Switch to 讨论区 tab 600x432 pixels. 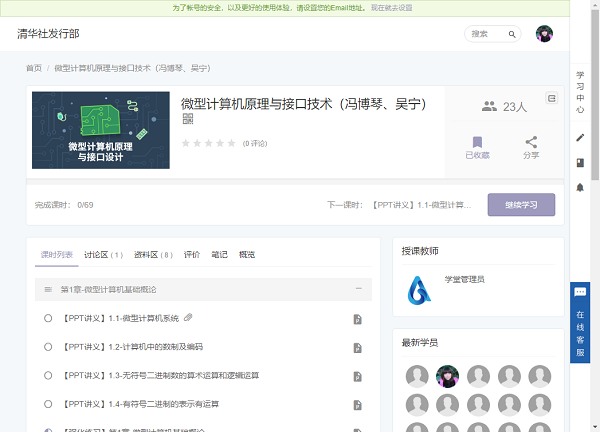pyautogui.click(x=103, y=255)
